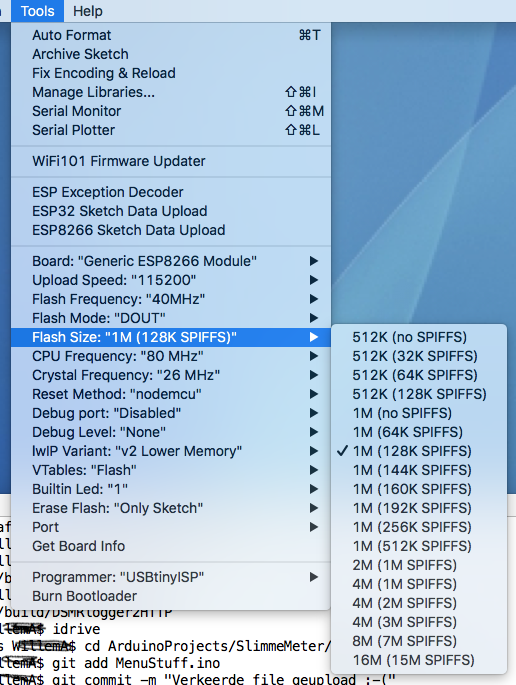The height and width of the screenshot is (685, 516).
Task: Expand Programmer USBtinyISP submenu
Action: pyautogui.click(x=171, y=577)
